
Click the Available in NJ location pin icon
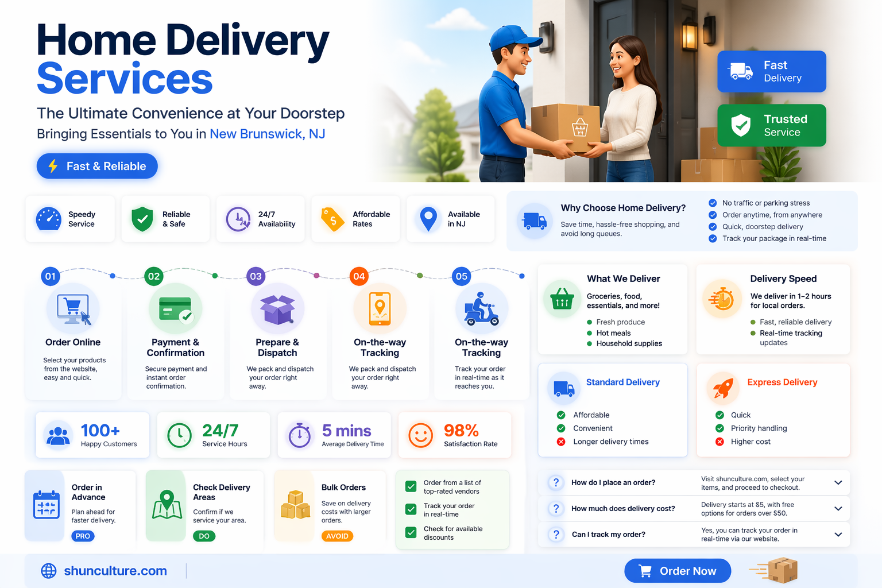tap(428, 219)
